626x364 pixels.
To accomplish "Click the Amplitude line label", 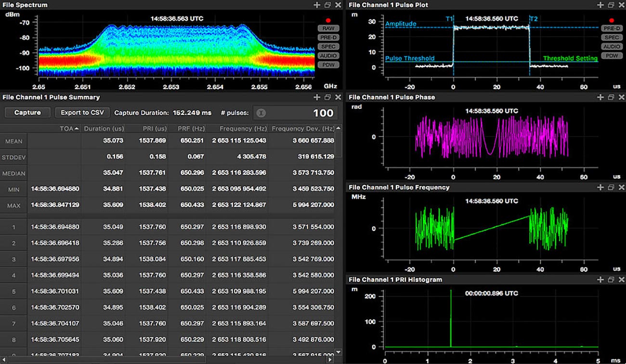I will coord(401,24).
